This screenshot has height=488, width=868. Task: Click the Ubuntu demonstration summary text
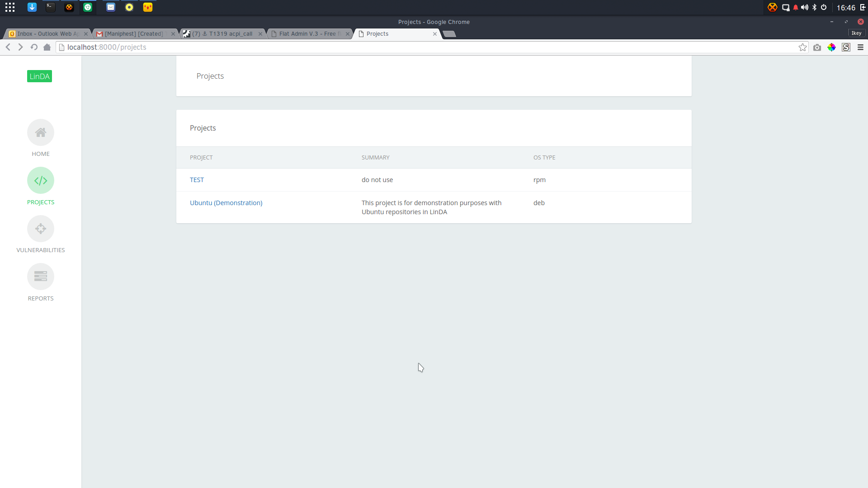[x=431, y=207]
